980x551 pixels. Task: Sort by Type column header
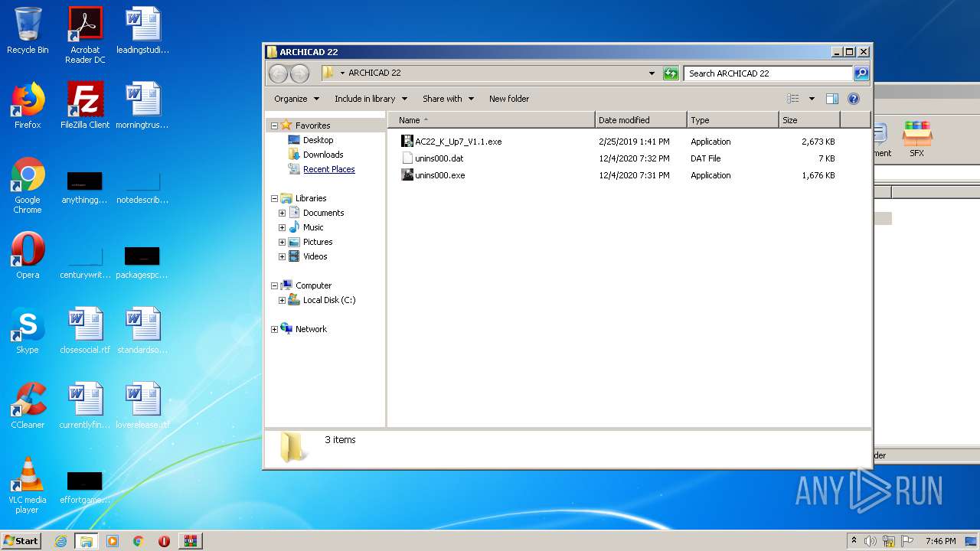pyautogui.click(x=733, y=120)
